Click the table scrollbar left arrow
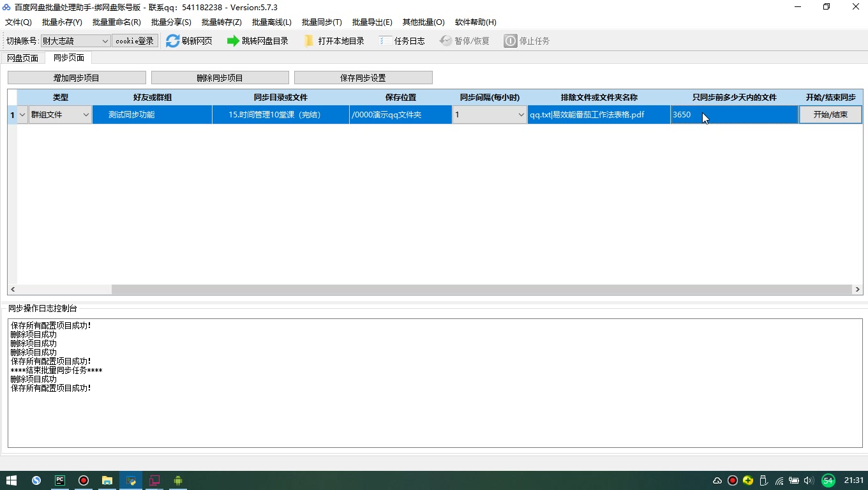This screenshot has height=490, width=868. coord(12,290)
